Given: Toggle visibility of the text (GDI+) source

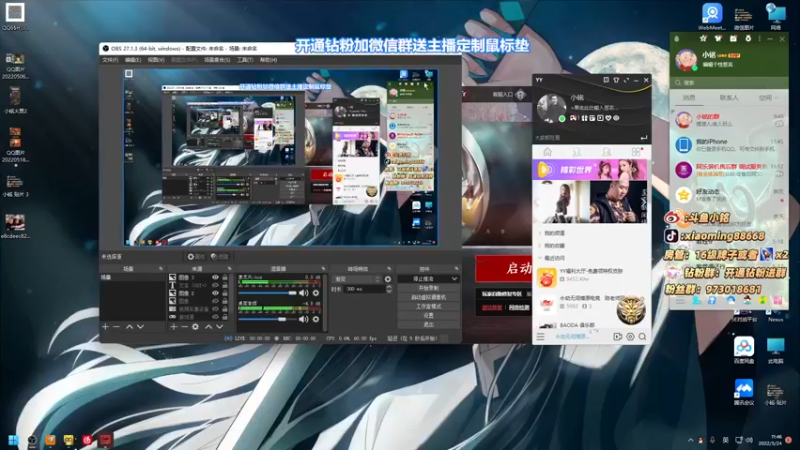Looking at the screenshot, I should [215, 285].
